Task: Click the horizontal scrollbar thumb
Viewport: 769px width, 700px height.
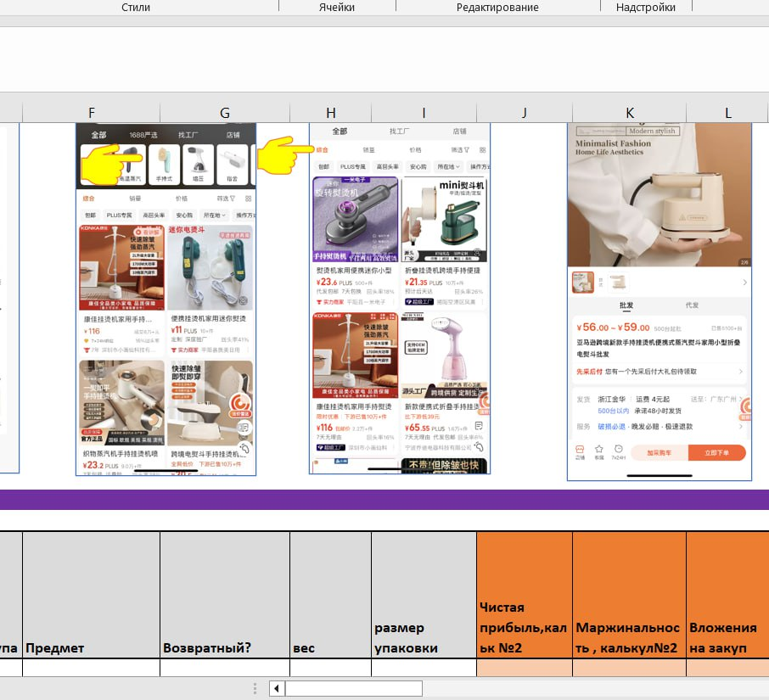Action: pos(353,688)
